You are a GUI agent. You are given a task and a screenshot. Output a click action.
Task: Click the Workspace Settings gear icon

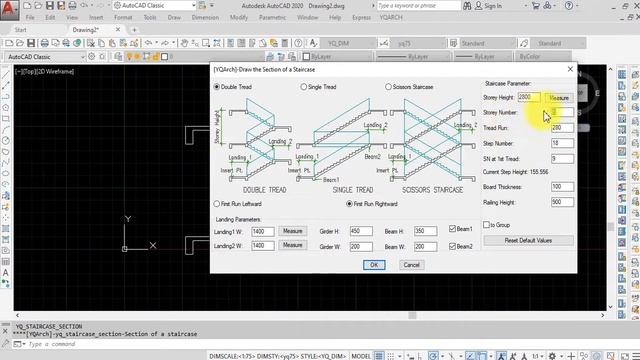(91, 56)
